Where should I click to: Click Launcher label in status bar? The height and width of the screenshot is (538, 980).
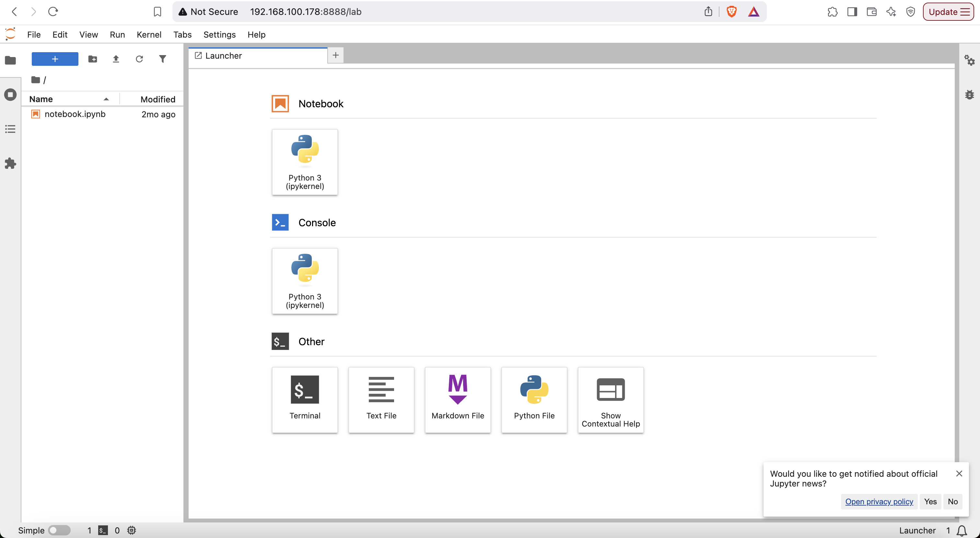(x=917, y=531)
